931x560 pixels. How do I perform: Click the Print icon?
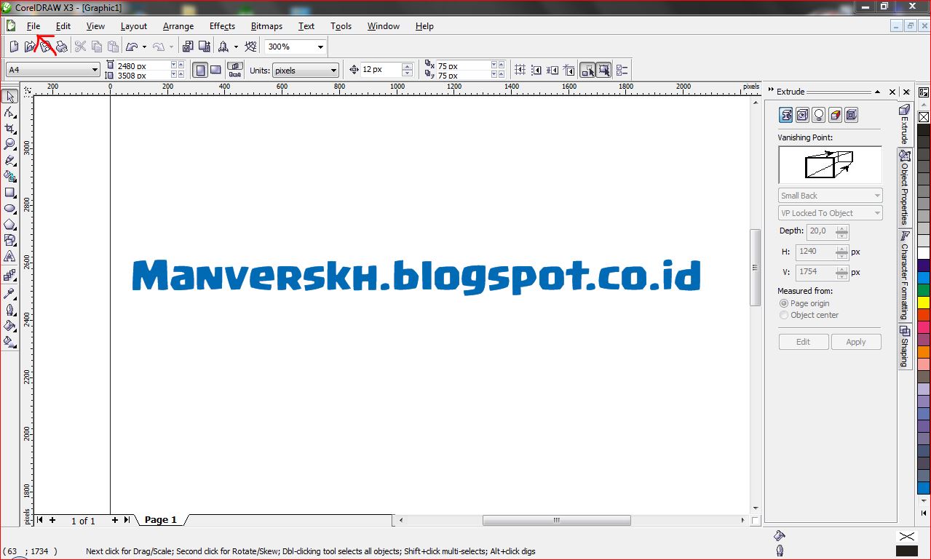click(62, 46)
